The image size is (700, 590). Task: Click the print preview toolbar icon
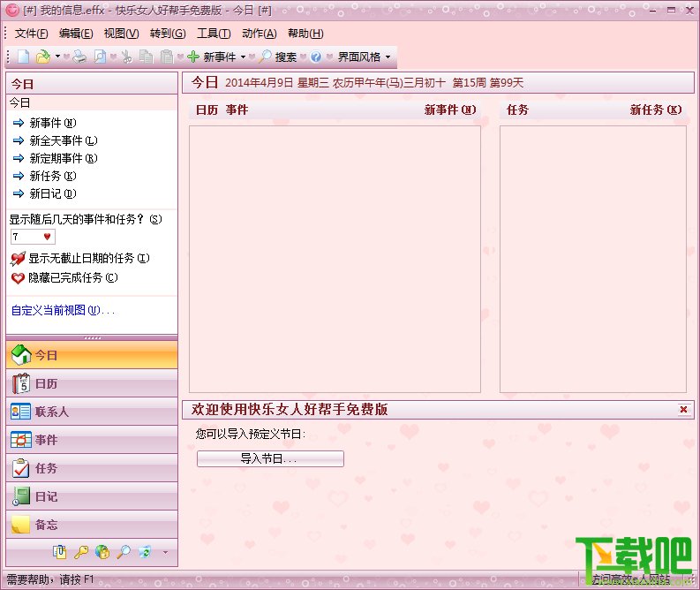(x=100, y=57)
